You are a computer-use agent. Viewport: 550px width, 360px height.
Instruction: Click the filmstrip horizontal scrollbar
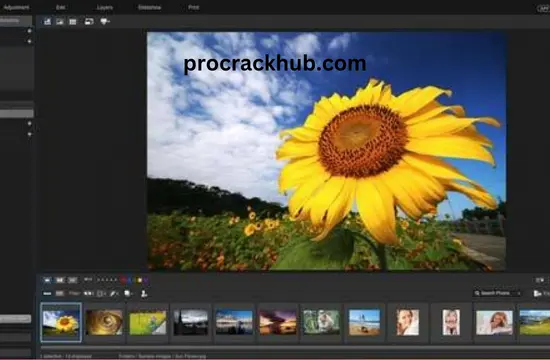[x=295, y=348]
